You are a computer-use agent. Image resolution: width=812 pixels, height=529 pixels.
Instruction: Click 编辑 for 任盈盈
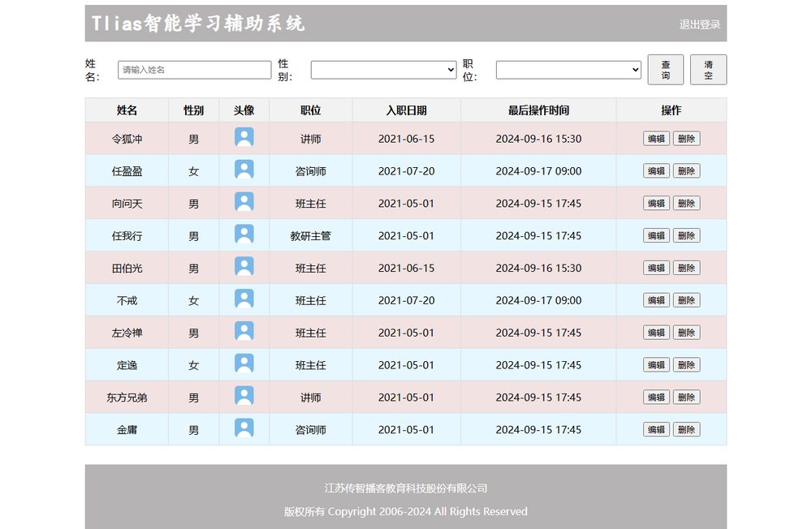coord(656,171)
